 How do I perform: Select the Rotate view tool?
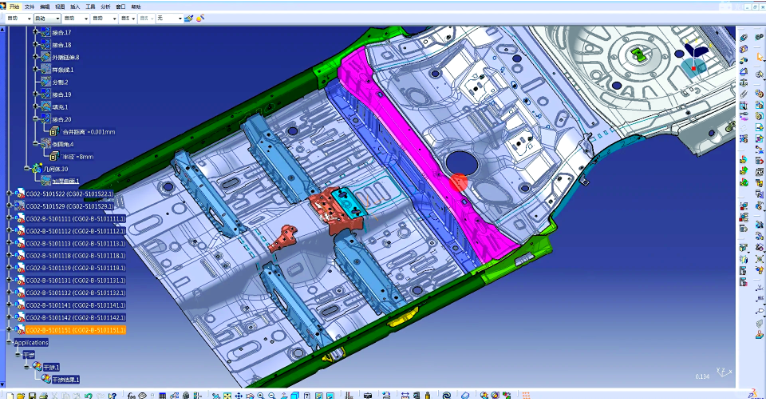click(250, 396)
